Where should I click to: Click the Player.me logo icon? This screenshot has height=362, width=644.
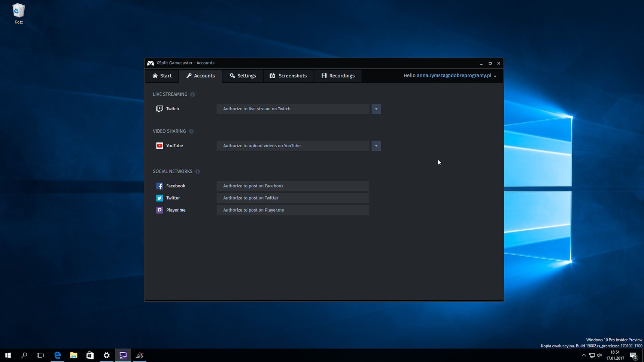160,210
